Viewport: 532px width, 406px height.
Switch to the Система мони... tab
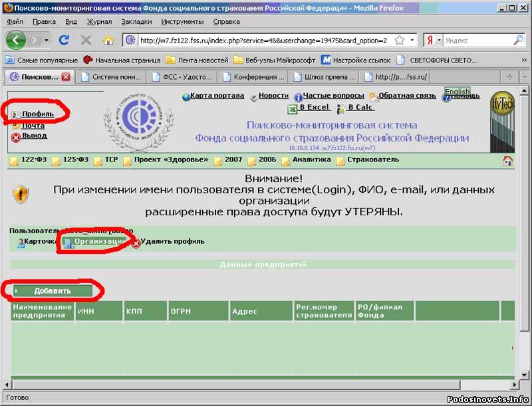pos(110,77)
